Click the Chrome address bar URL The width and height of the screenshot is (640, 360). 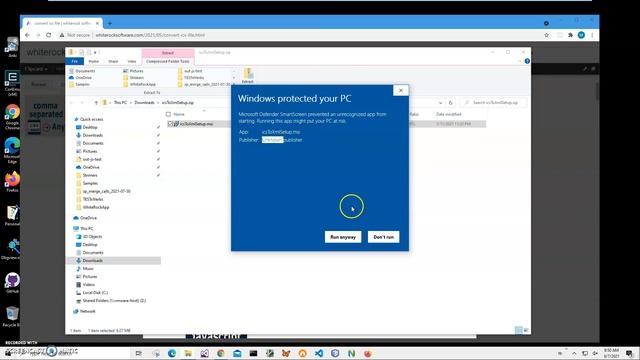click(150, 35)
